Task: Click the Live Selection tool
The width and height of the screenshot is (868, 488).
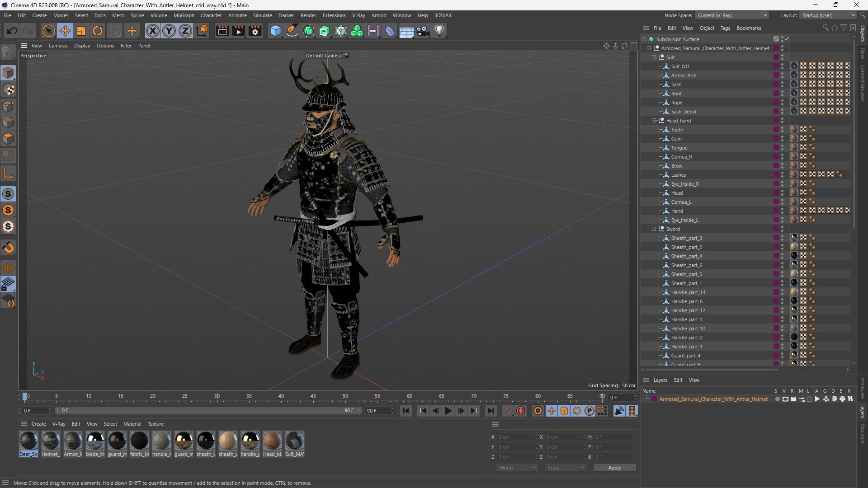Action: coord(48,31)
